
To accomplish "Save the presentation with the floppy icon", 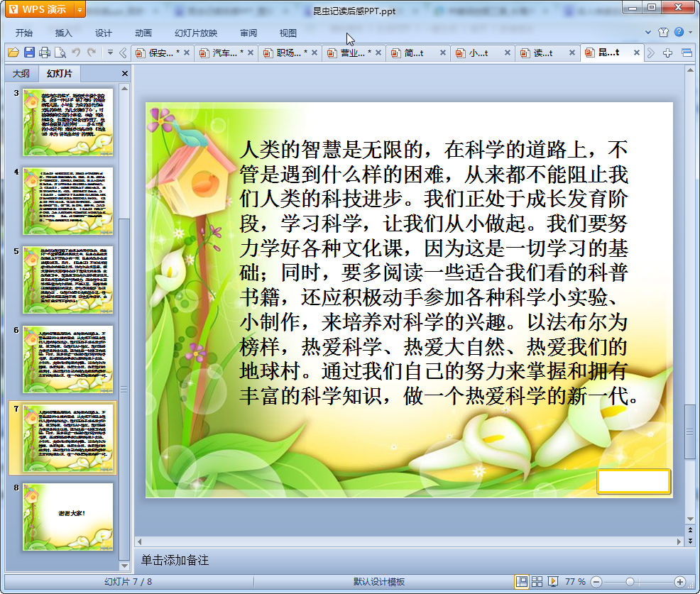I will point(29,53).
